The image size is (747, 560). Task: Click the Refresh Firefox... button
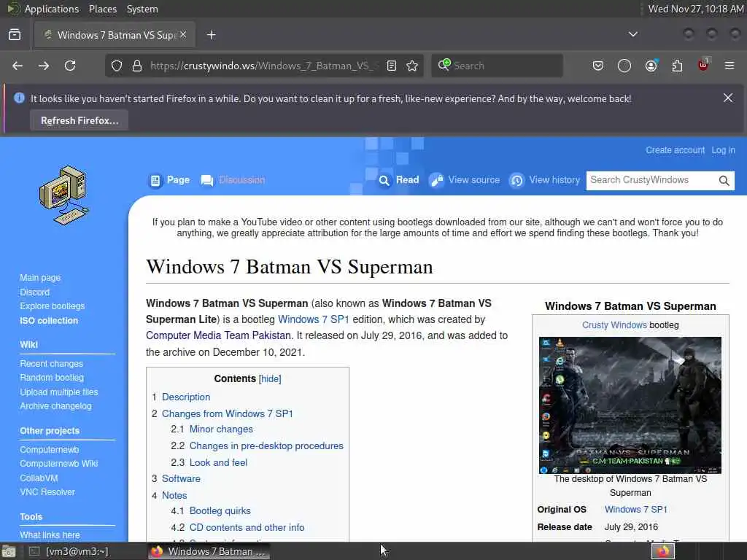point(80,120)
